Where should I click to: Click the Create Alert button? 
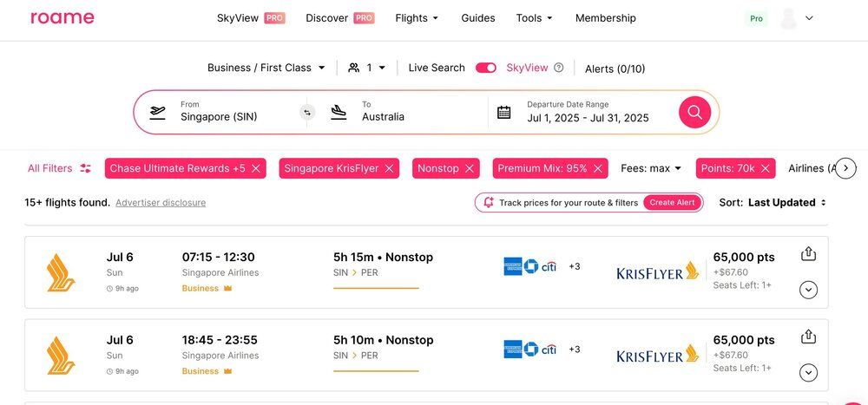[x=673, y=202]
